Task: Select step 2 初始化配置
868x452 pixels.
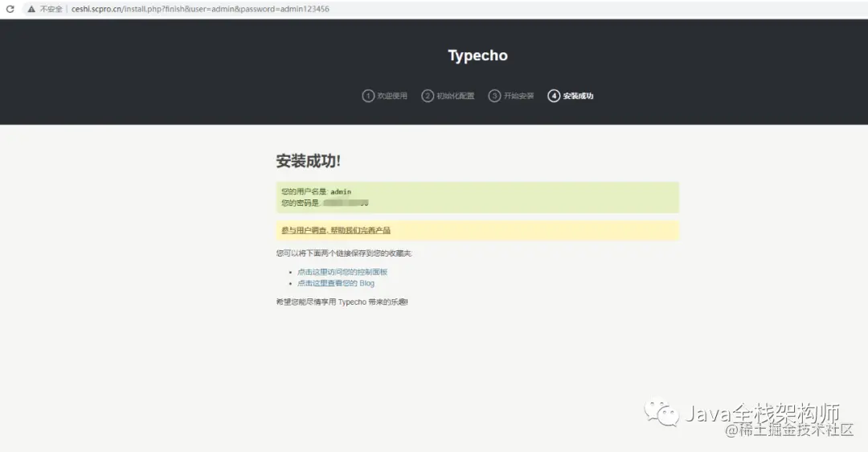Action: (448, 96)
